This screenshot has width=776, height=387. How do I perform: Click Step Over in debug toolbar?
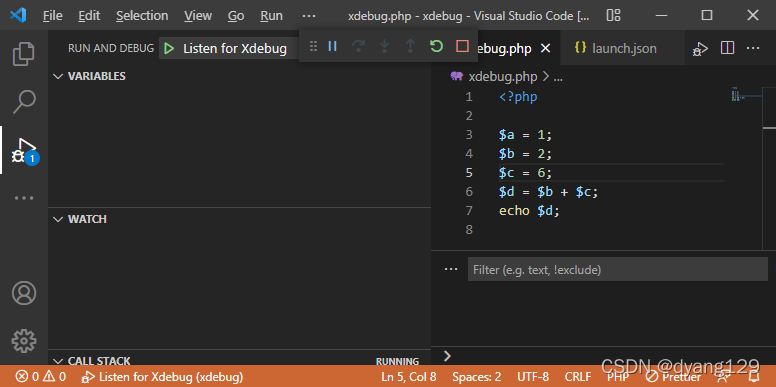(358, 47)
